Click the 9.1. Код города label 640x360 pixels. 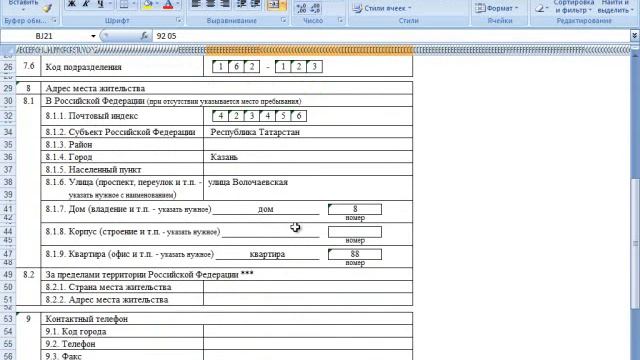[x=76, y=331]
